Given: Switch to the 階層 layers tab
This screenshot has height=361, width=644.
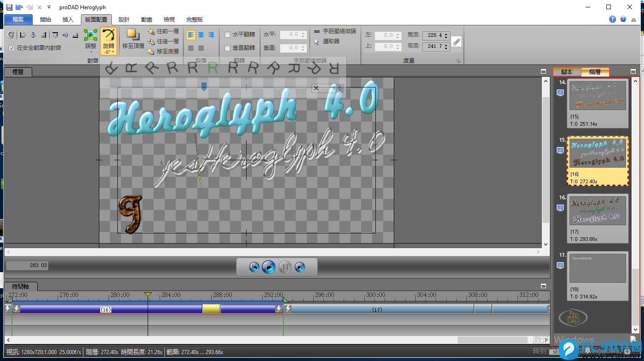Looking at the screenshot, I should (595, 72).
